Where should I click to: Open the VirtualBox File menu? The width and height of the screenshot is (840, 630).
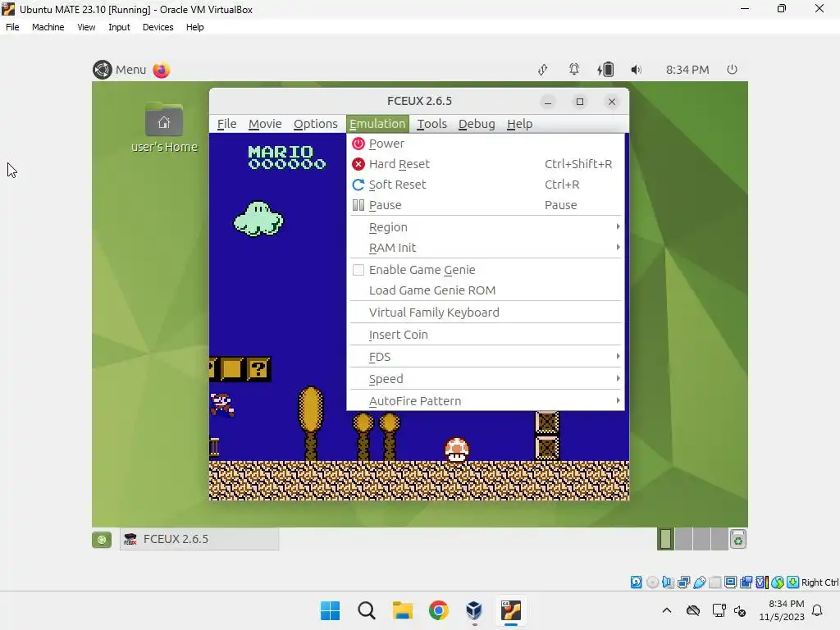pos(12,27)
